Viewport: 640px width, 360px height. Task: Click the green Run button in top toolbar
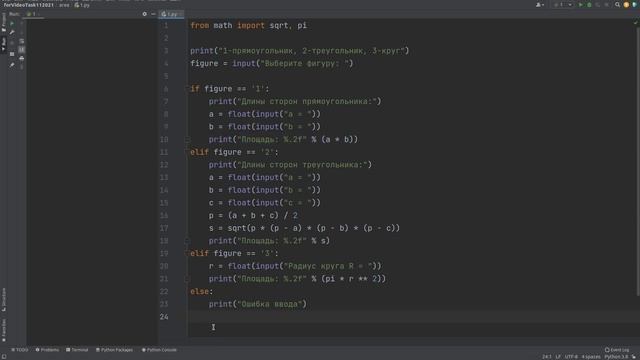point(581,5)
